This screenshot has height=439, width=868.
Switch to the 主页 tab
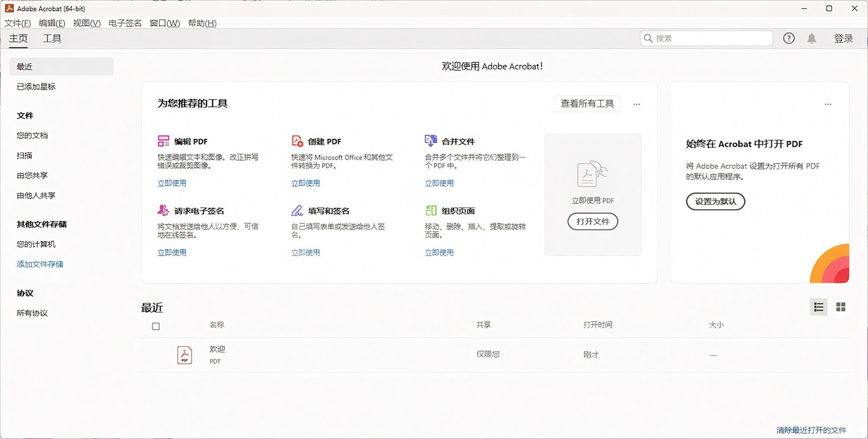pos(18,39)
